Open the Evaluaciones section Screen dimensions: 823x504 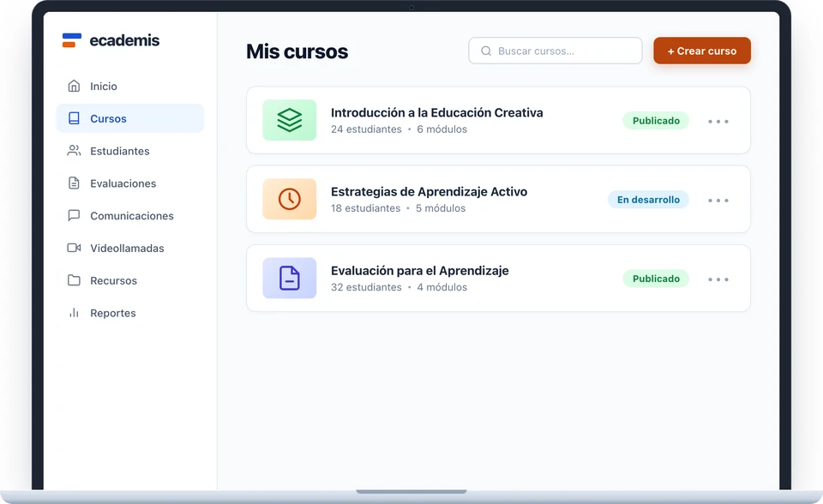130,183
